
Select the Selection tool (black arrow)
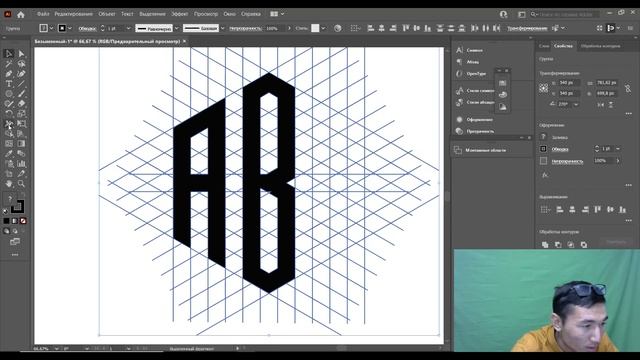click(9, 54)
